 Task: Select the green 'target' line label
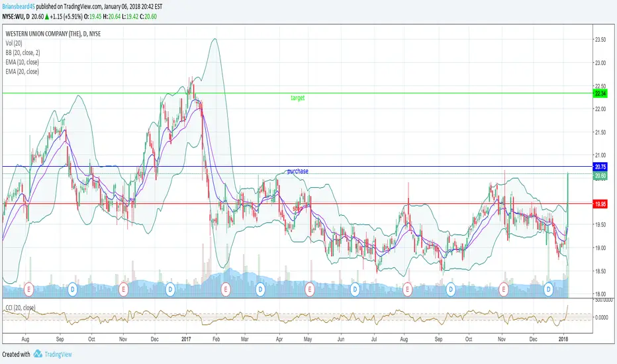click(x=297, y=97)
